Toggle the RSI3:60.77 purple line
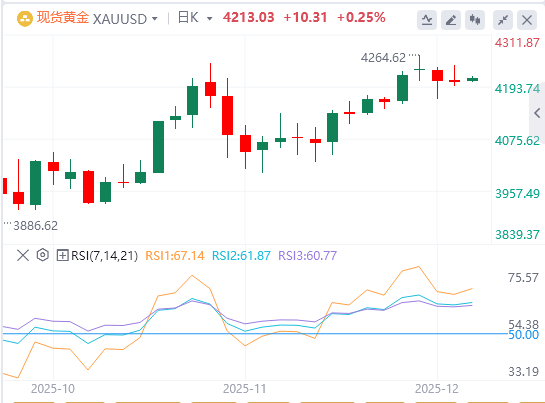The width and height of the screenshot is (545, 403). tap(308, 256)
